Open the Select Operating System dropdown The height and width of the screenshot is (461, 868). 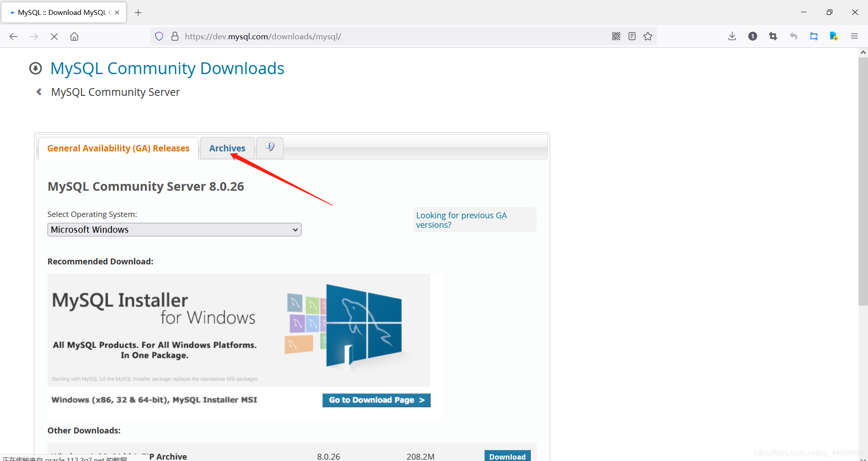point(174,230)
